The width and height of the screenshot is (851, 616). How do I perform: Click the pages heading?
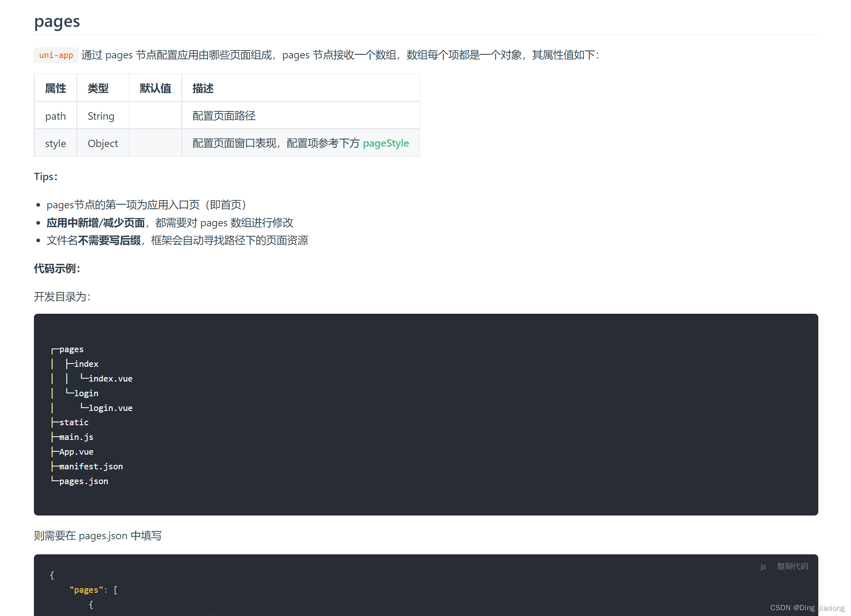pos(57,21)
